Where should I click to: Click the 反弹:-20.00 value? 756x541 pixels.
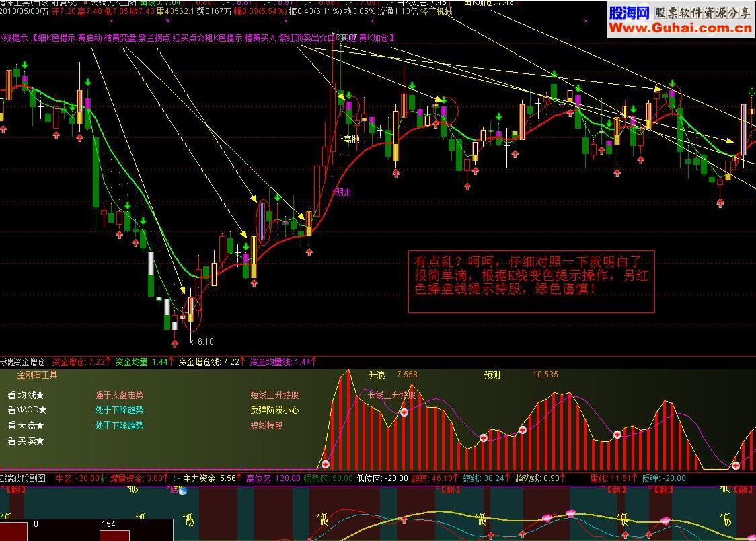tap(664, 478)
